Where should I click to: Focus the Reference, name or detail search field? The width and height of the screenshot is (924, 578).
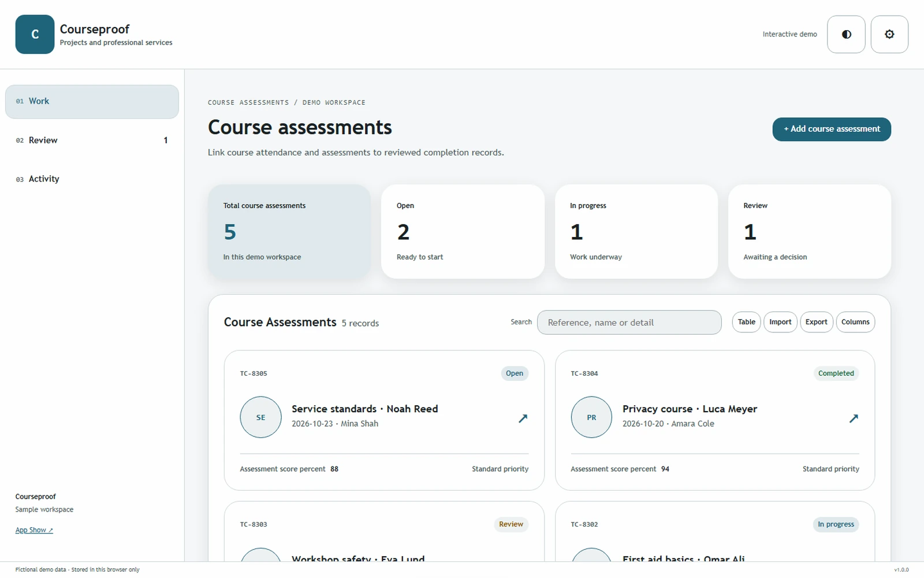coord(629,323)
